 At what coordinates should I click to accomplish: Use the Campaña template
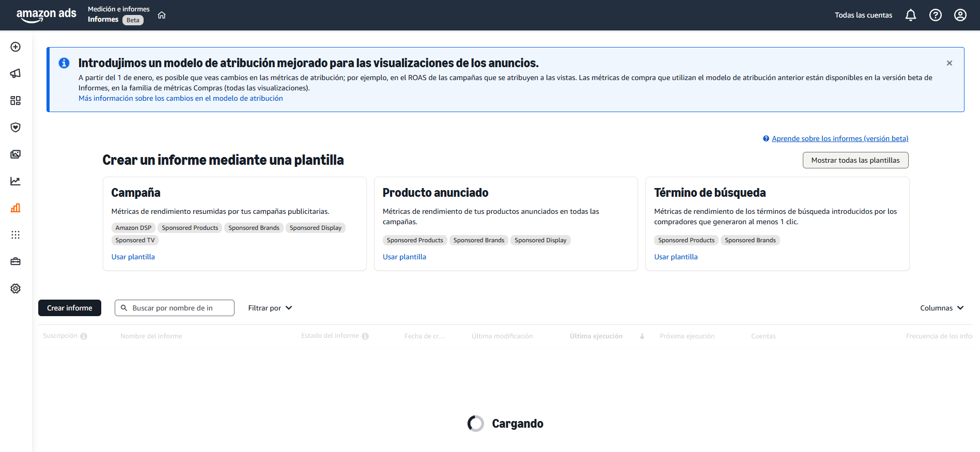tap(133, 257)
